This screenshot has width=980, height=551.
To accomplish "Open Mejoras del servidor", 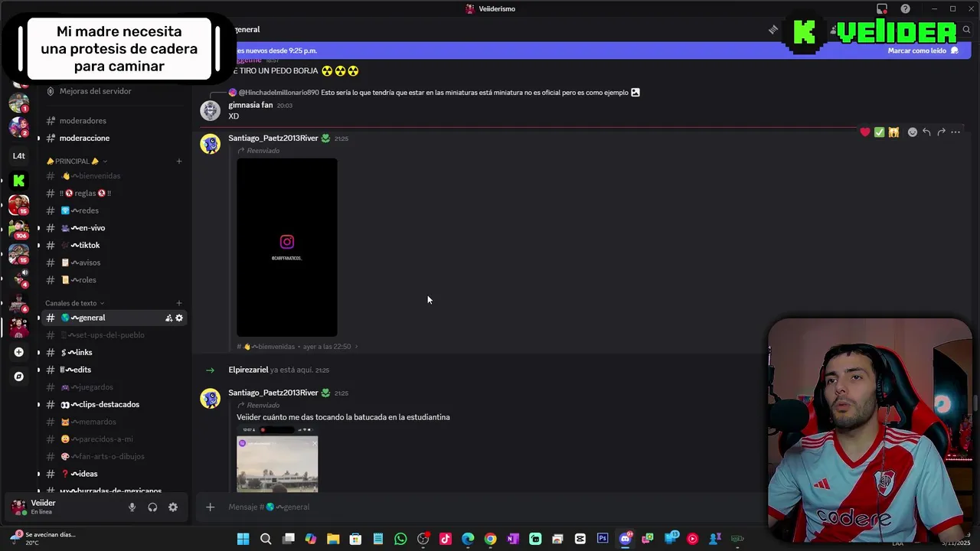I will click(112, 91).
